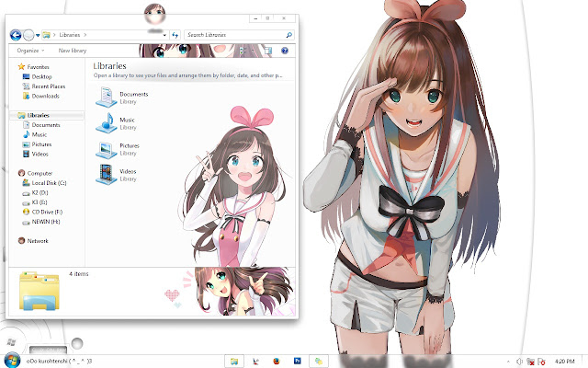
Task: Select the Music library icon
Action: pos(107,123)
